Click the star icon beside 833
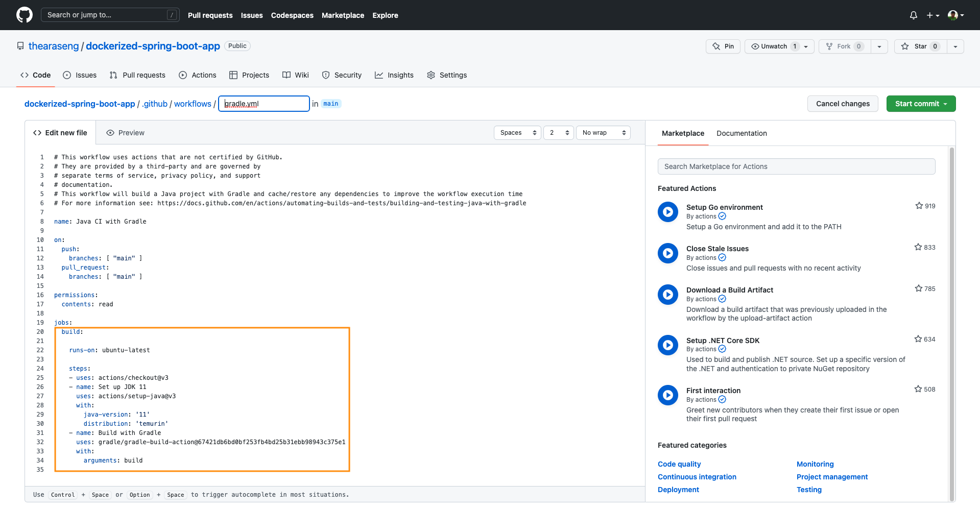This screenshot has height=510, width=980. pos(918,247)
